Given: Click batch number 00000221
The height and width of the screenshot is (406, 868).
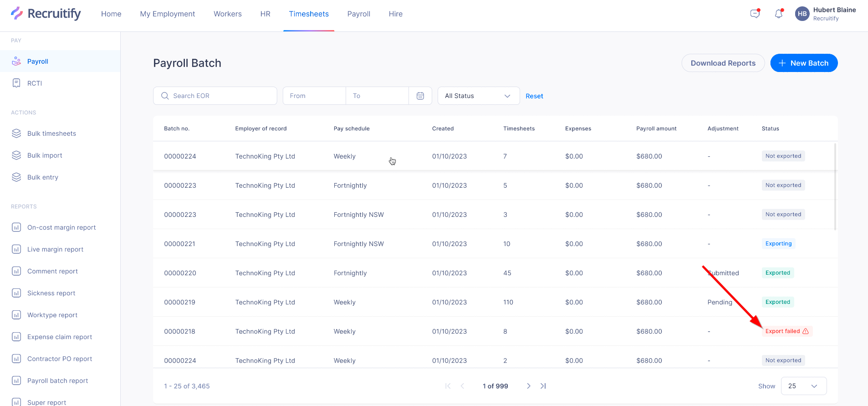Looking at the screenshot, I should tap(179, 244).
